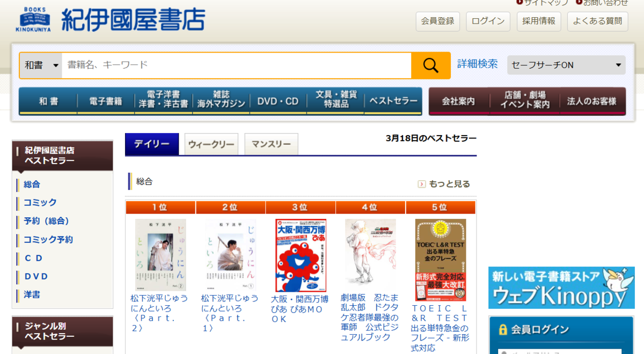Click the 会員登録 button

(437, 21)
